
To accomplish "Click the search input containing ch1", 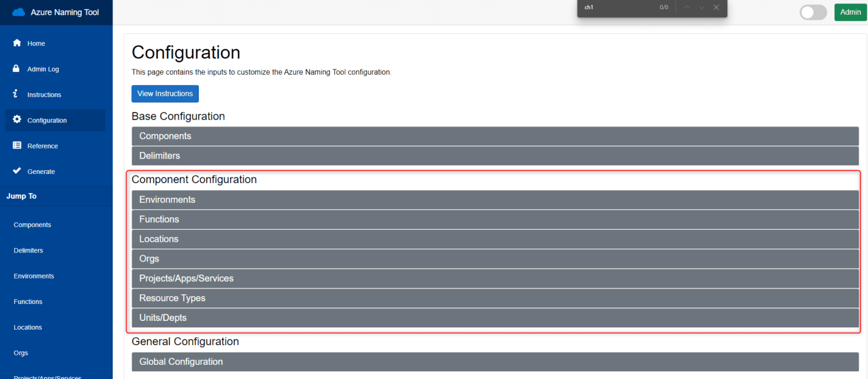I will (x=622, y=7).
